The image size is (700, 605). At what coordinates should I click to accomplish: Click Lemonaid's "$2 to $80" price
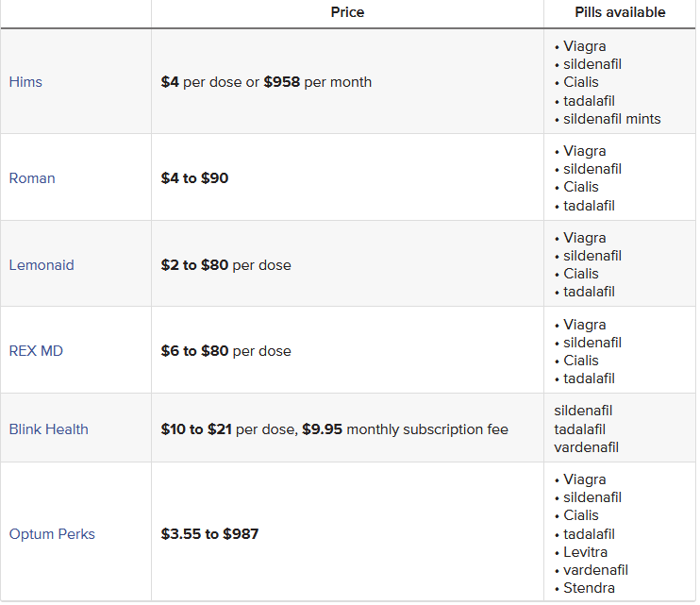[194, 265]
